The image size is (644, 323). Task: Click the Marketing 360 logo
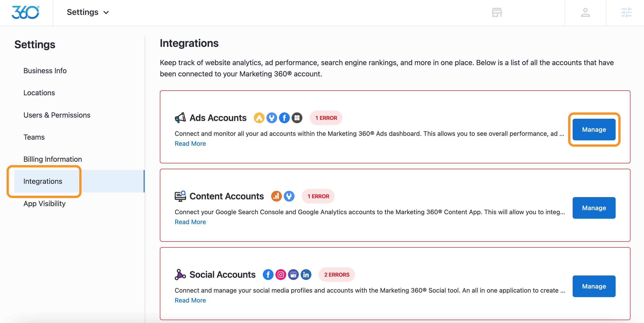tap(25, 12)
